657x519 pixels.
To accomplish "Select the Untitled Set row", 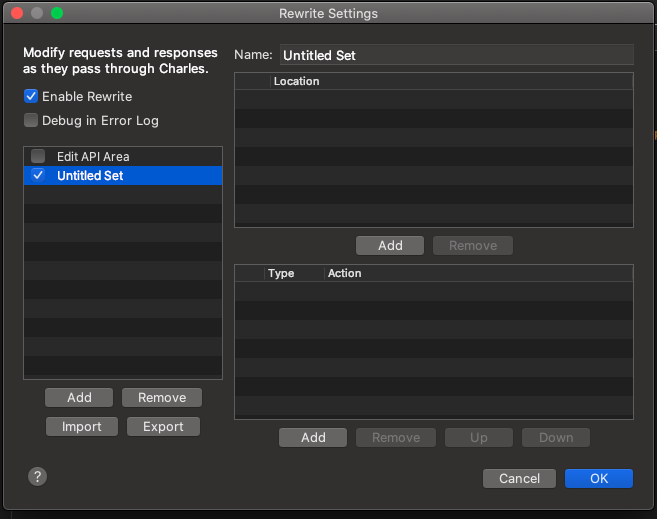I will tap(123, 176).
